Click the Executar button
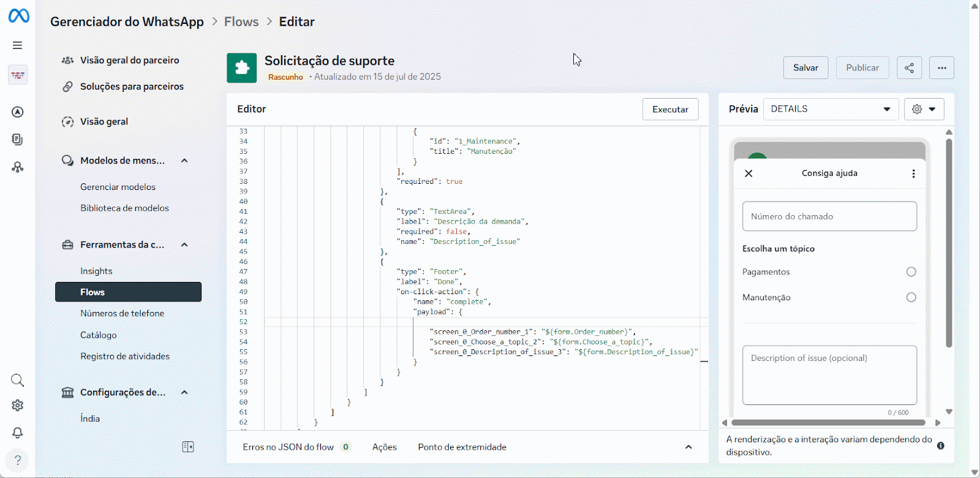 [670, 109]
